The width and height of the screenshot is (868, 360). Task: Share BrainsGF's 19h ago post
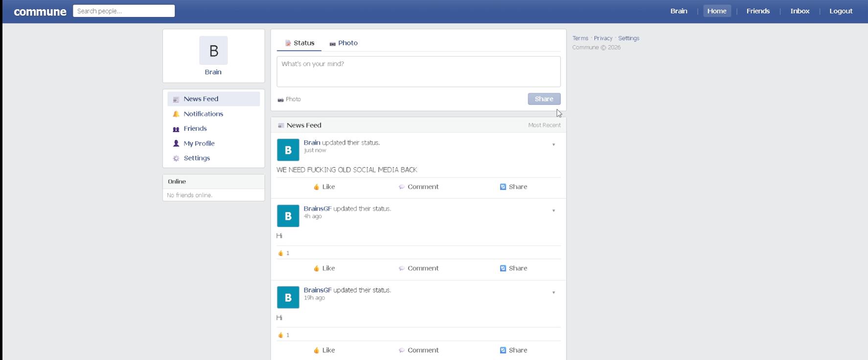point(513,350)
